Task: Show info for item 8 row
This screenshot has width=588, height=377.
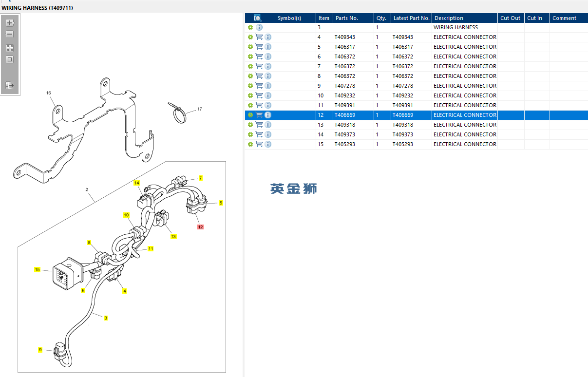Action: [x=268, y=76]
